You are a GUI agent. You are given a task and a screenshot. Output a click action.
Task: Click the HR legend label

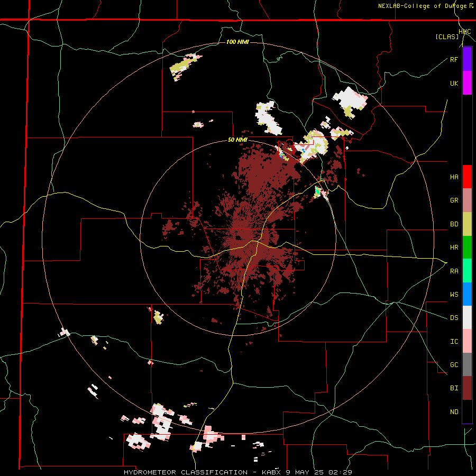pos(454,248)
